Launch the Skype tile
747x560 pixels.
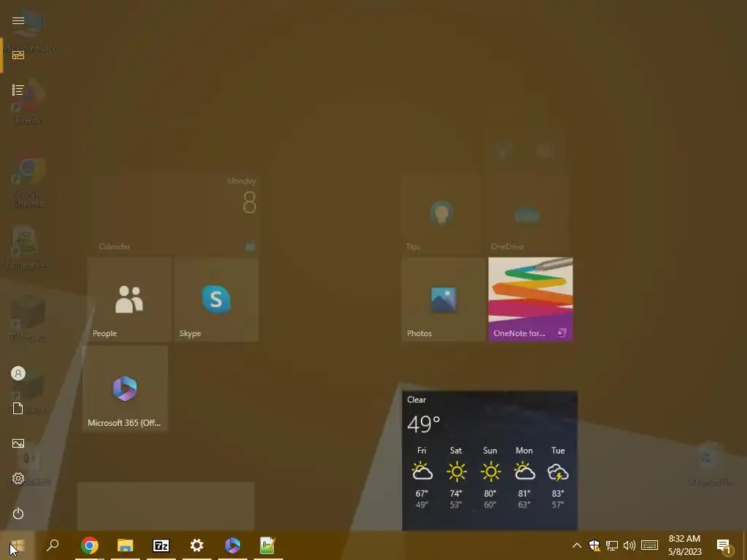click(x=216, y=300)
